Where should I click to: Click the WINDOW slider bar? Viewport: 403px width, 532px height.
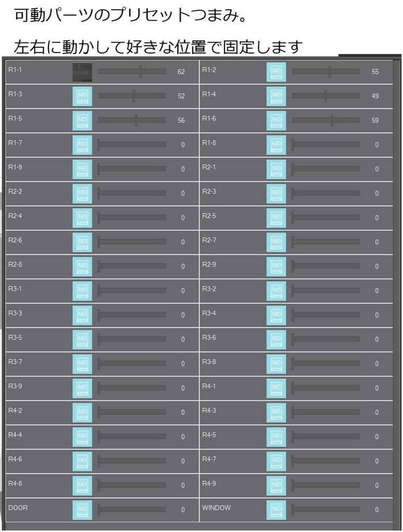pyautogui.click(x=326, y=509)
